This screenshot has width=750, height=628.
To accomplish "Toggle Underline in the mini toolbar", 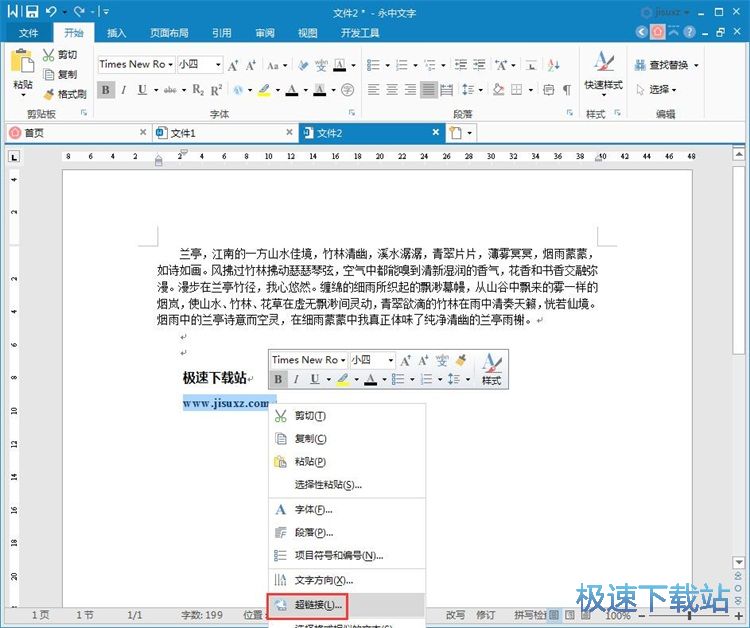I will click(314, 379).
